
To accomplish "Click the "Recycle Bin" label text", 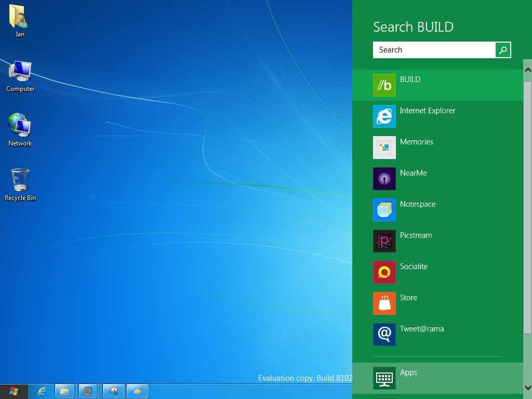I will (20, 198).
